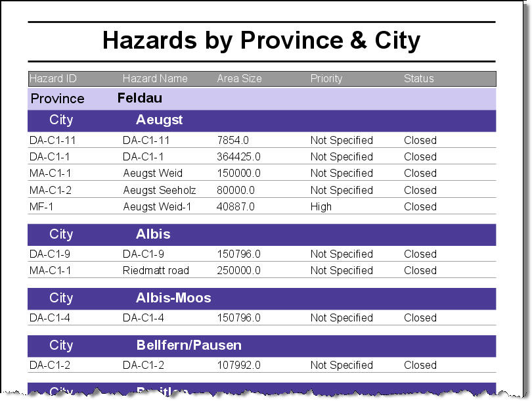The height and width of the screenshot is (401, 532).
Task: Click the Hazard Name column header
Action: point(155,79)
